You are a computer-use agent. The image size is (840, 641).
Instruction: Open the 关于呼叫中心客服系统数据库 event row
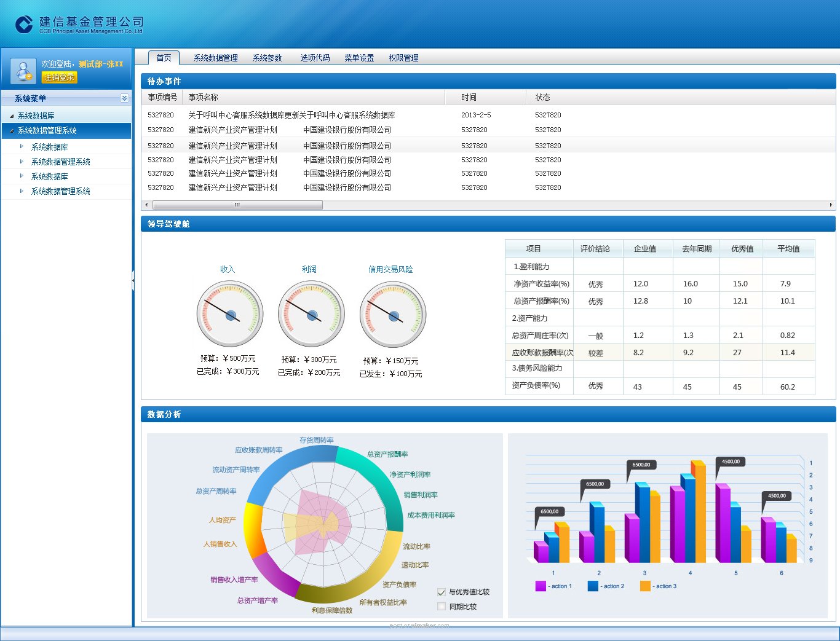[488, 115]
